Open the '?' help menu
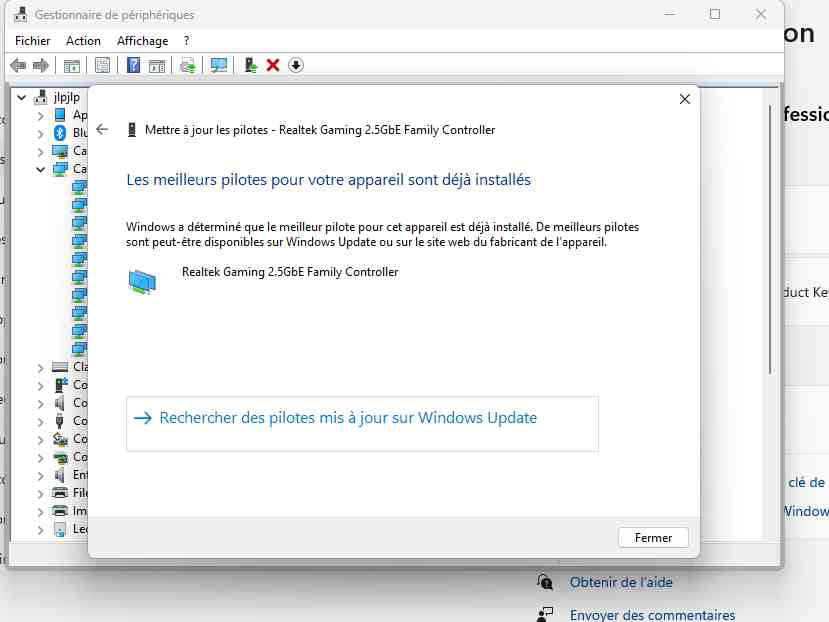This screenshot has width=829, height=622. [x=187, y=41]
